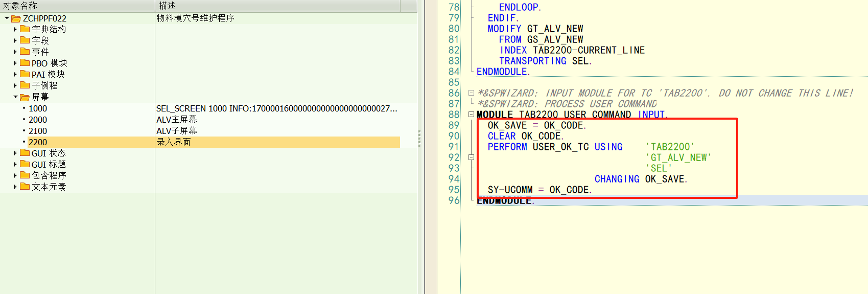Click the 文本元素 folder icon

[x=25, y=187]
